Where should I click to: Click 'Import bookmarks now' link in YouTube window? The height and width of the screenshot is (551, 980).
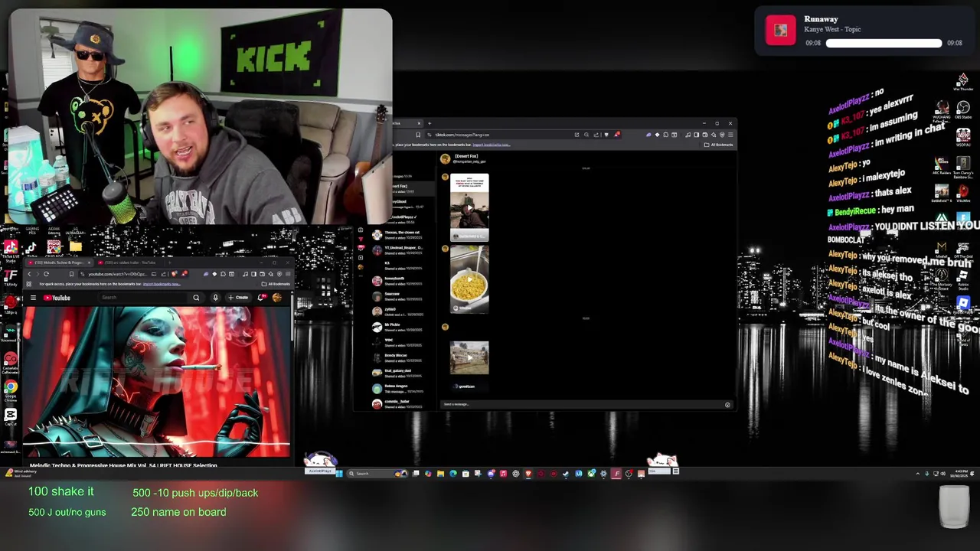(x=161, y=284)
